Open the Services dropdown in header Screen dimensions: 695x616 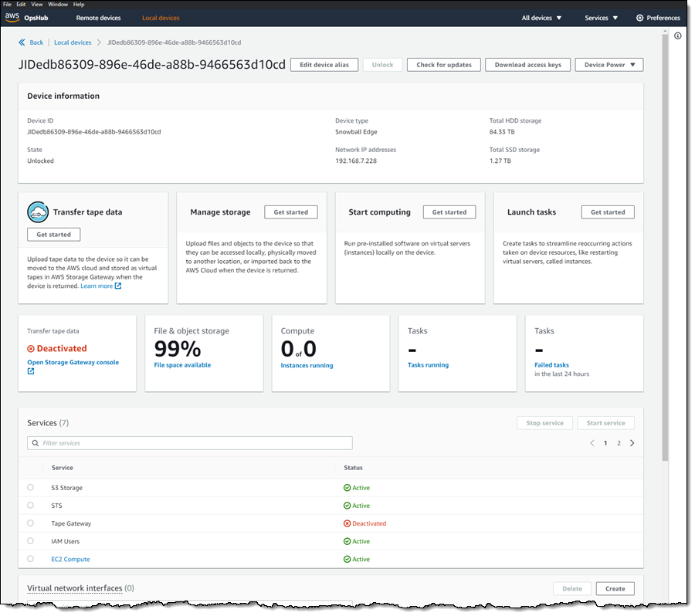tap(601, 18)
